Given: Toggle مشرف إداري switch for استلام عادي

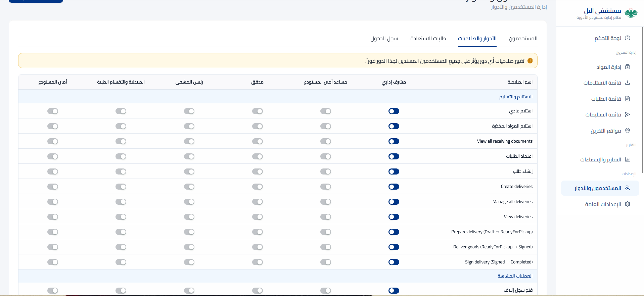Looking at the screenshot, I should [x=394, y=111].
